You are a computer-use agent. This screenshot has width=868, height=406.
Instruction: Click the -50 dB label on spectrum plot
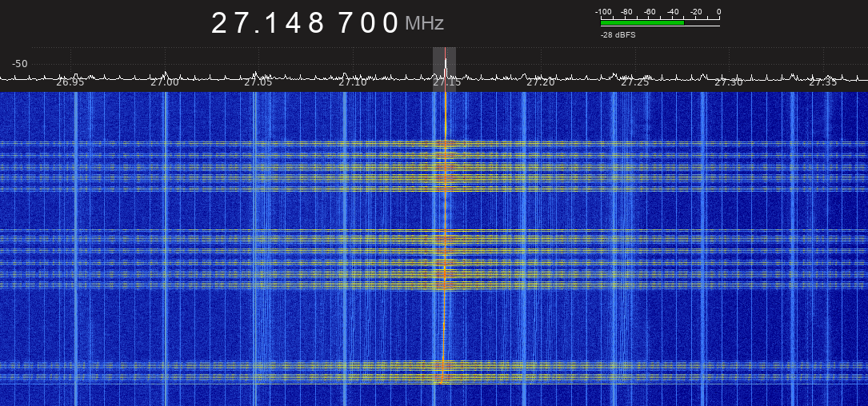(19, 64)
